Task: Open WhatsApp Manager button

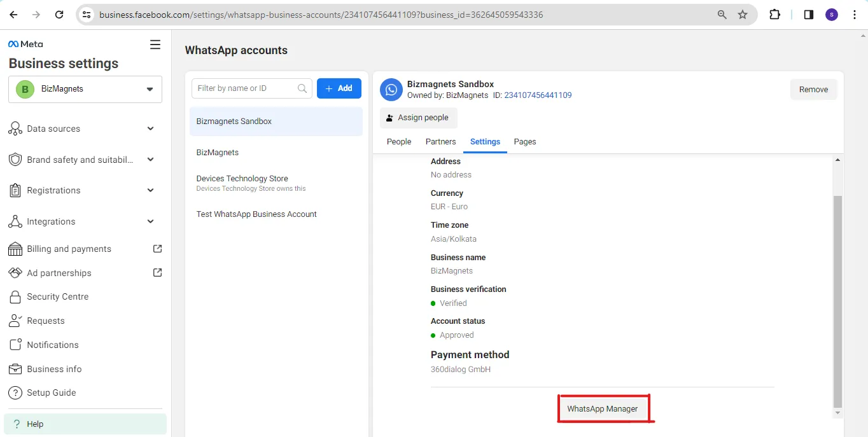Action: (603, 408)
